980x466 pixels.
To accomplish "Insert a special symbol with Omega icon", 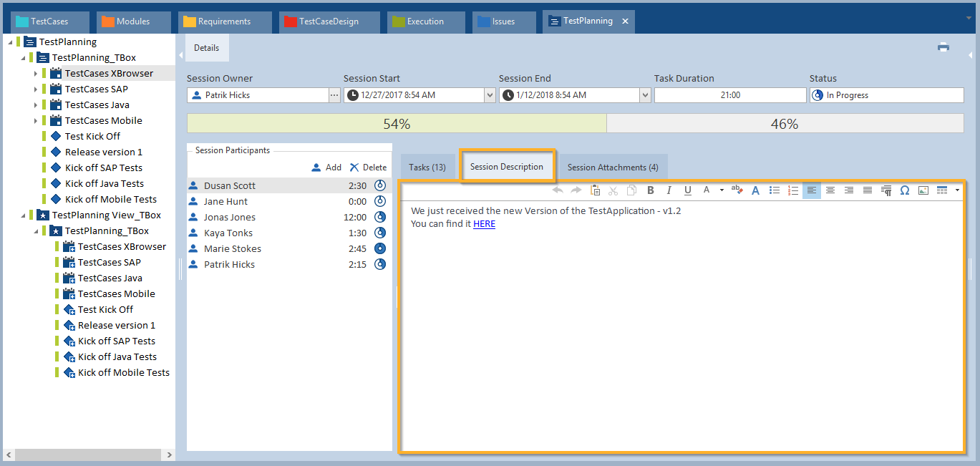I will point(905,190).
